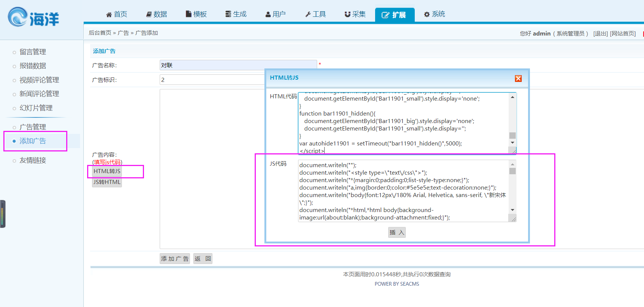Select 友情链接 in the sidebar
644x307 pixels.
pyautogui.click(x=33, y=160)
